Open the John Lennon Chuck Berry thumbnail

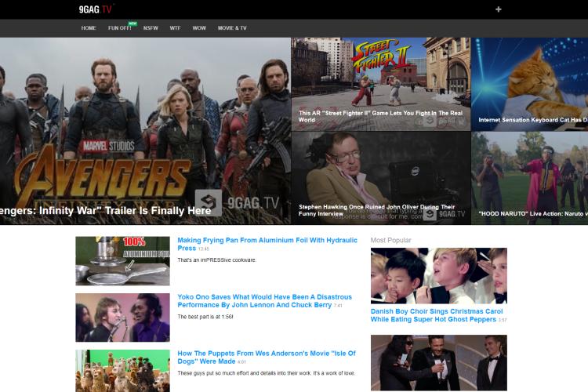coord(122,318)
